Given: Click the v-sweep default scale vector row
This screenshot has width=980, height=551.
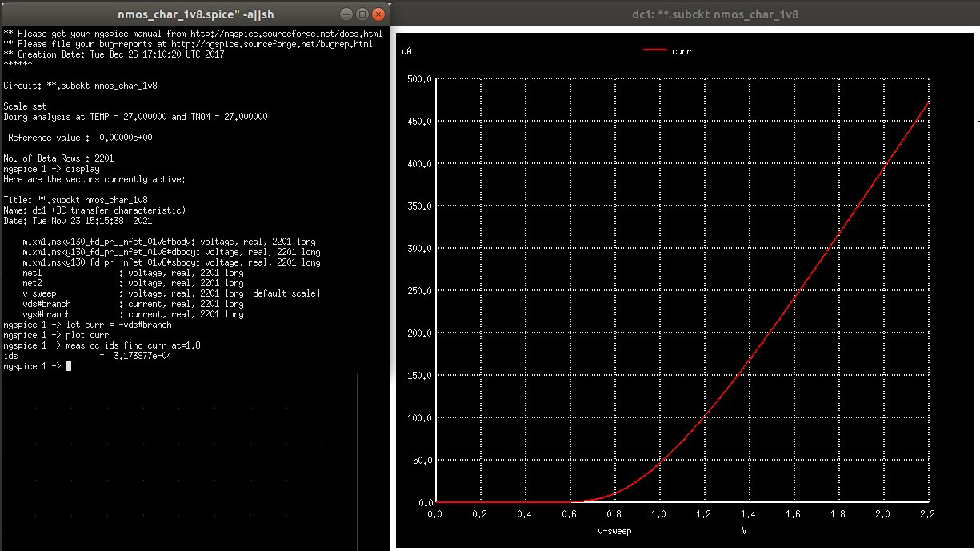Looking at the screenshot, I should point(172,293).
